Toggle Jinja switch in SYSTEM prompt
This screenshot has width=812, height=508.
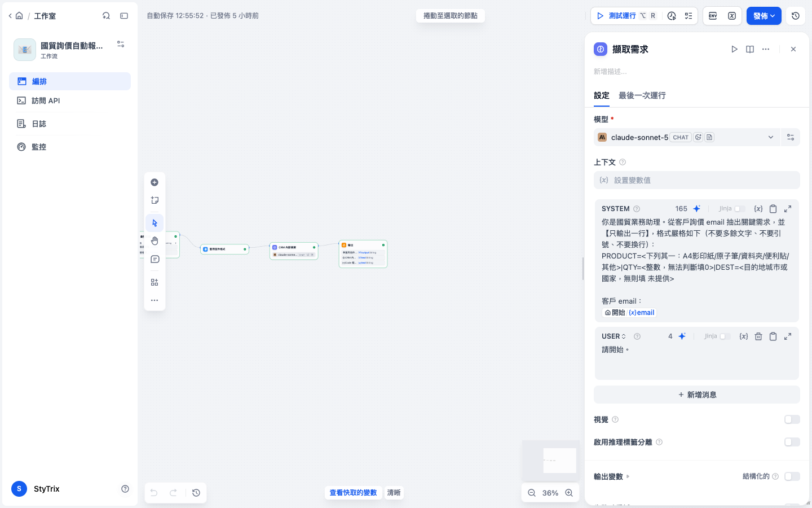[x=740, y=209]
